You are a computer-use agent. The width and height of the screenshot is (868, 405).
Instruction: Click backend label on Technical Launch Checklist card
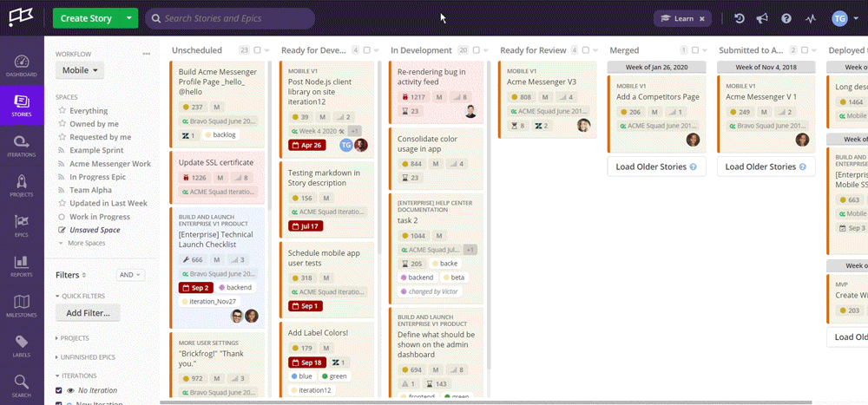click(234, 288)
